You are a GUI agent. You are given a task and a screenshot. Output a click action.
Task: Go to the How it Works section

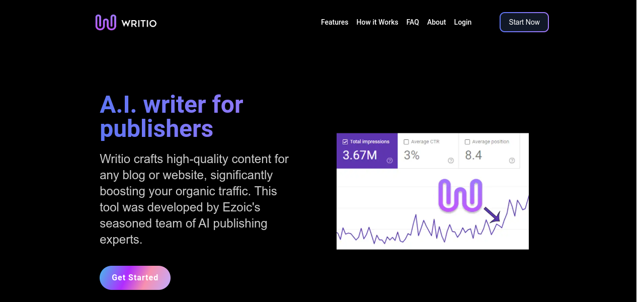pyautogui.click(x=377, y=22)
